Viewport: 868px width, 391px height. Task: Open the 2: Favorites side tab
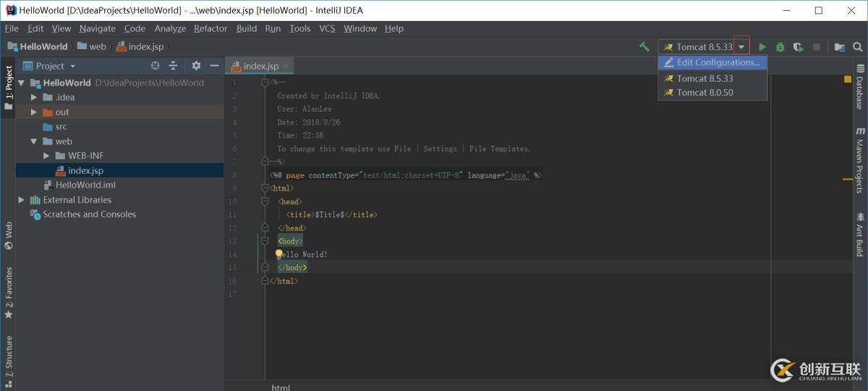coord(8,293)
